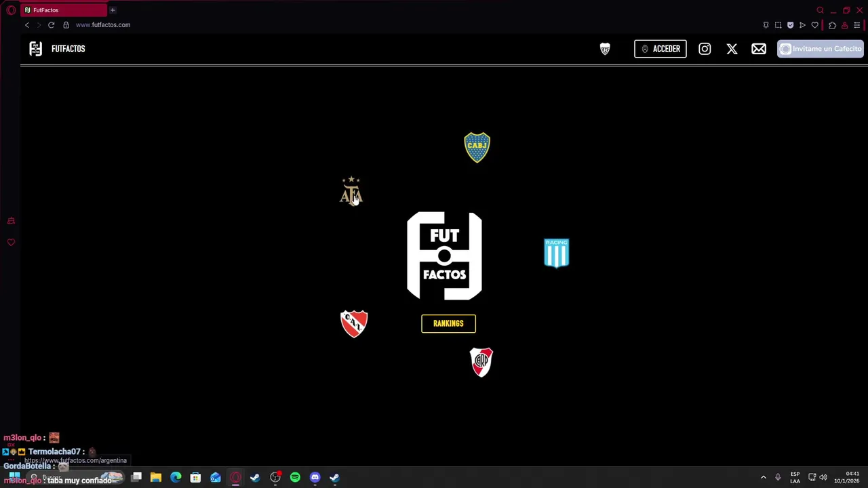Click the microphone tray icon
This screenshot has width=868, height=488.
tap(778, 478)
